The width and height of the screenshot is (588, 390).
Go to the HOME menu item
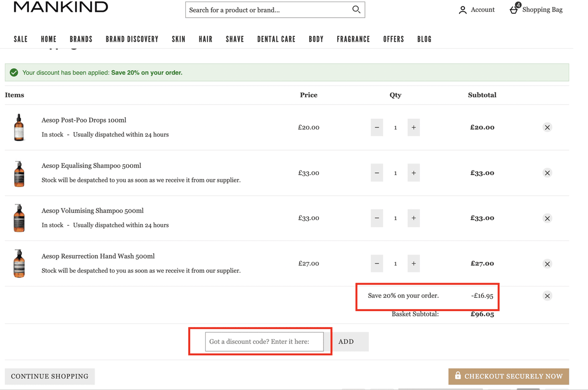[49, 39]
